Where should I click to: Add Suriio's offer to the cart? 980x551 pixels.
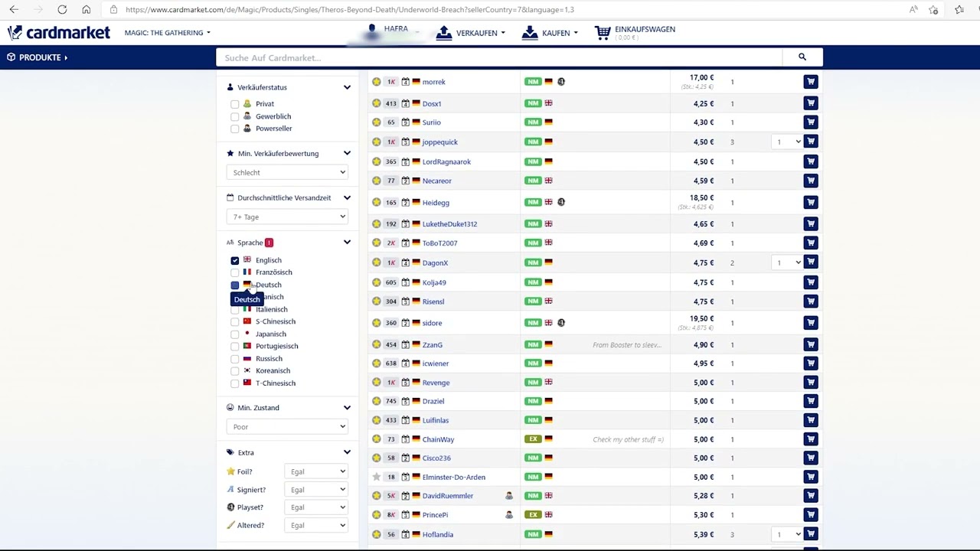tap(811, 122)
